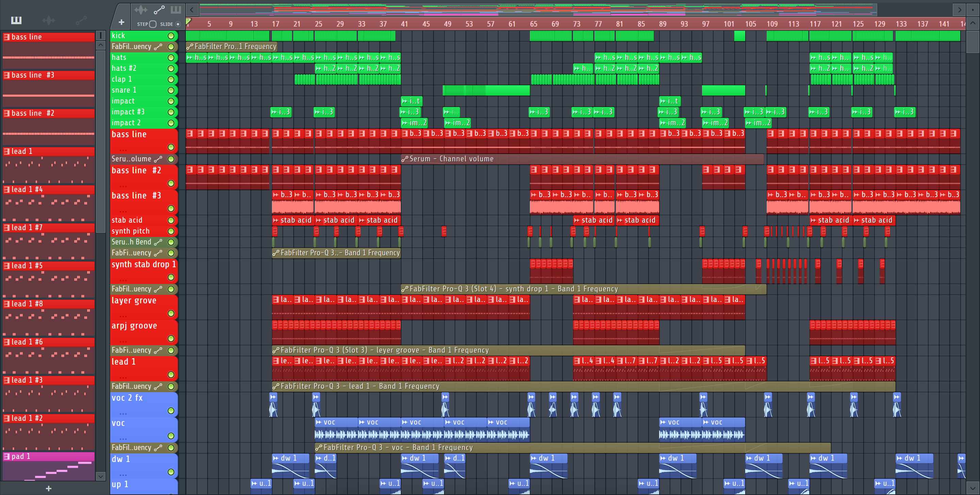
Task: Click the pattern icon beside pad 1
Action: pyautogui.click(x=6, y=456)
